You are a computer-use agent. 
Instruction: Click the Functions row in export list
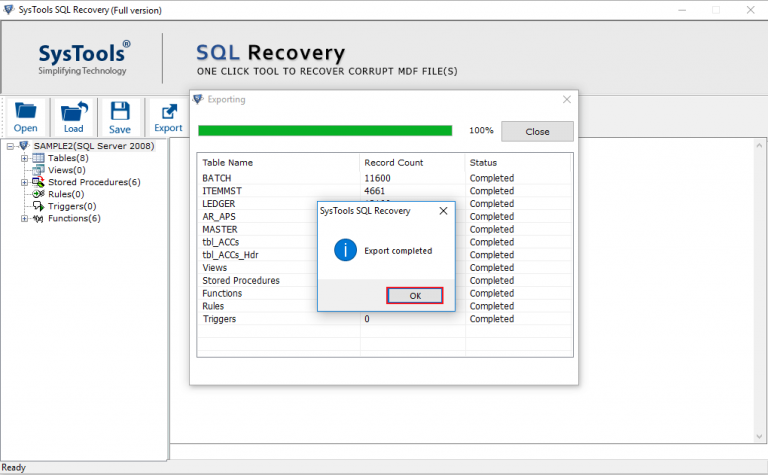[384, 293]
